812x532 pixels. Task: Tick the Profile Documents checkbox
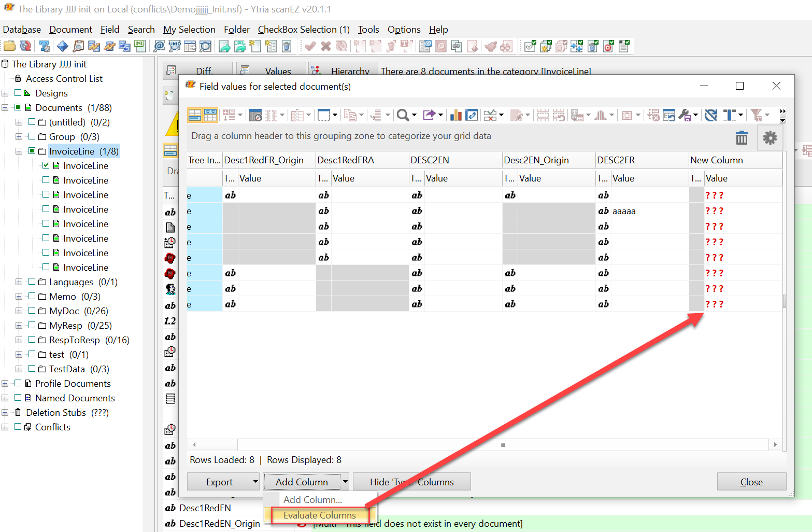coord(18,383)
